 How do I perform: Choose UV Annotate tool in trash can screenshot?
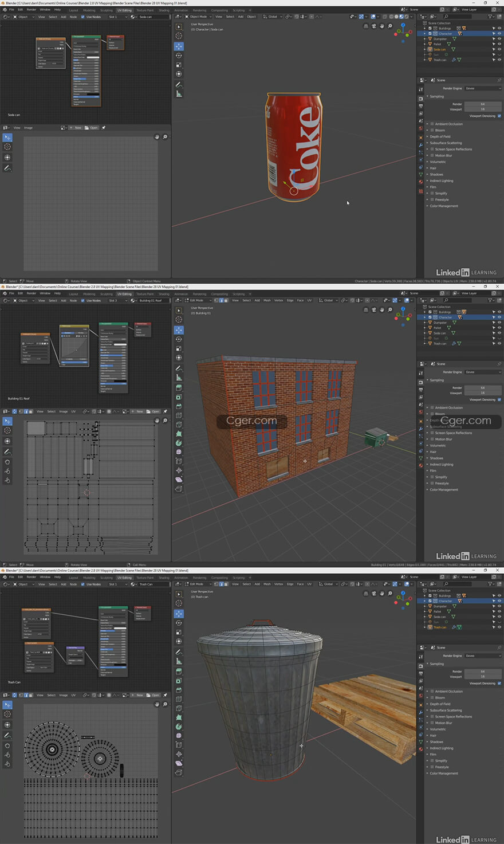pos(7,735)
